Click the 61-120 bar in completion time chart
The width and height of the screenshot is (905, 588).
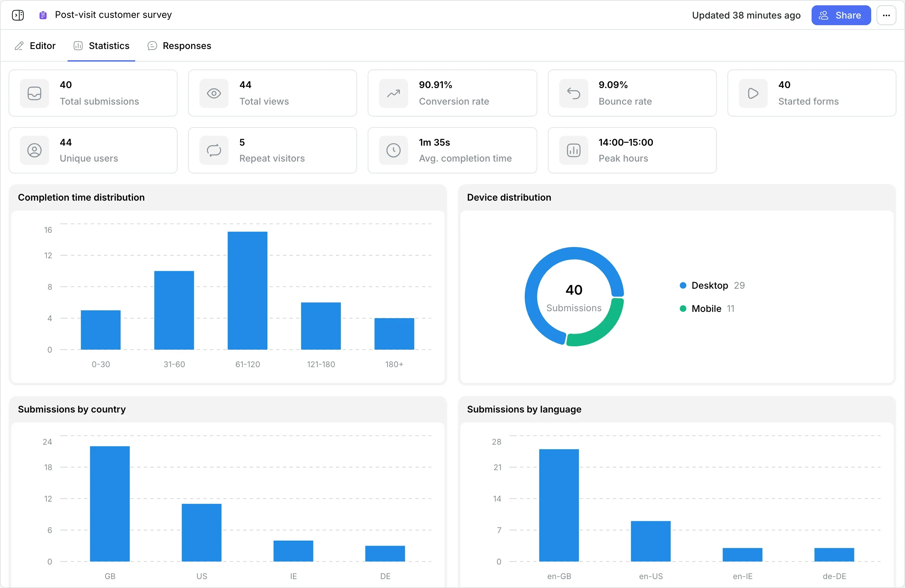click(x=247, y=291)
